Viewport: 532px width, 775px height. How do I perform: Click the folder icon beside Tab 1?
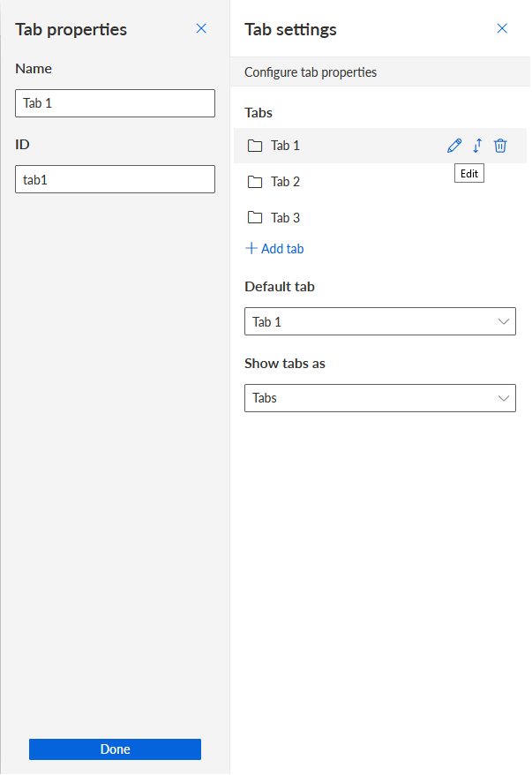click(255, 146)
